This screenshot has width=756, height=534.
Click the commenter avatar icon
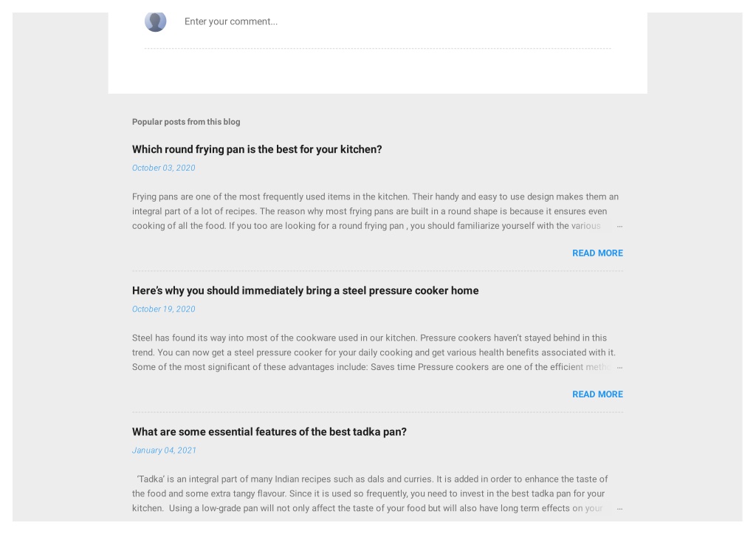pyautogui.click(x=155, y=21)
